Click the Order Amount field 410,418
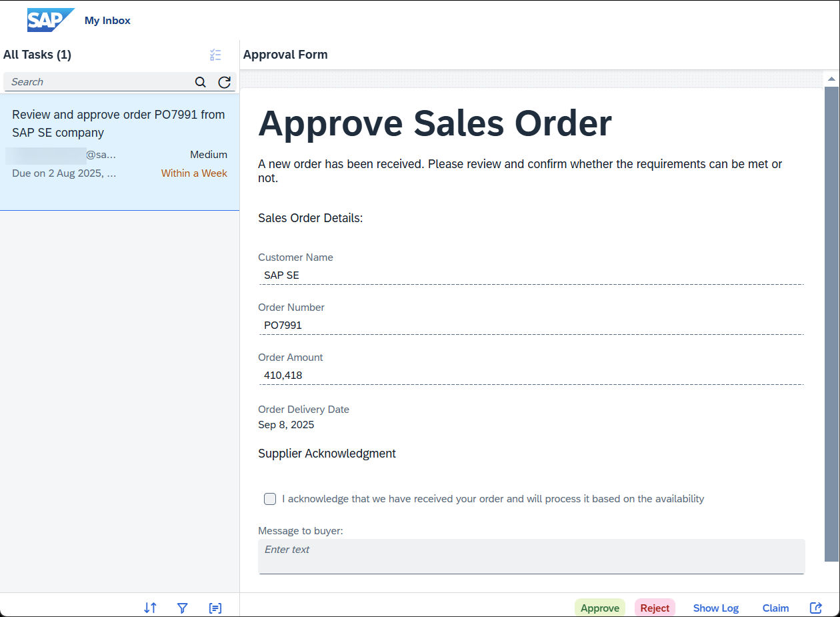The height and width of the screenshot is (617, 840). (531, 375)
